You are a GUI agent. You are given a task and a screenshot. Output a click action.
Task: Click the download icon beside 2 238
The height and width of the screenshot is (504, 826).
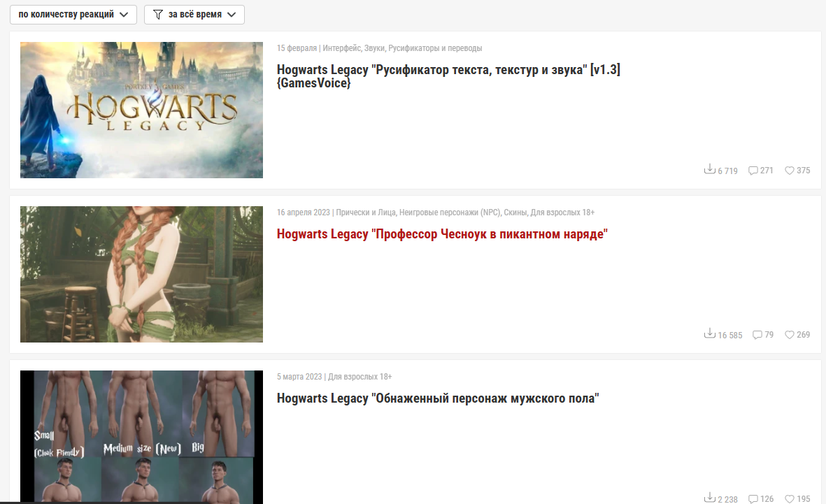710,498
